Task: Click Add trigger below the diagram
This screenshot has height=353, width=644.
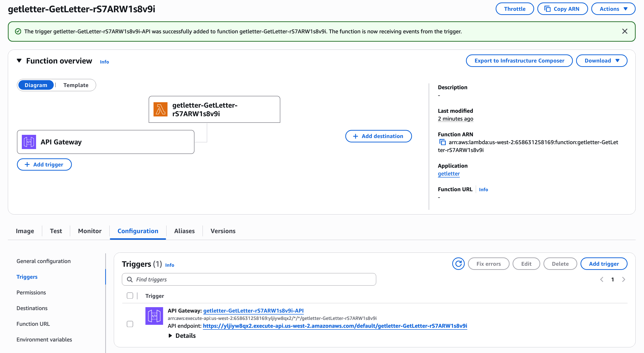Action: [44, 164]
